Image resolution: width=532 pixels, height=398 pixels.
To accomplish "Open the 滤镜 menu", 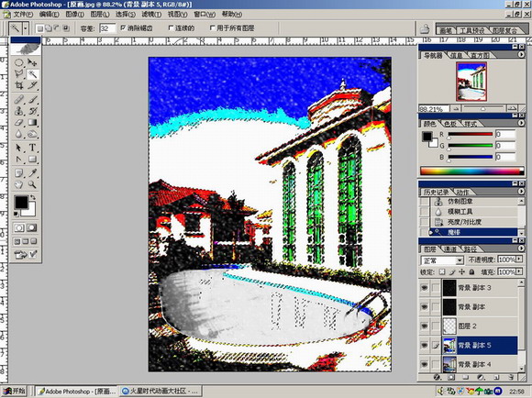I will [x=151, y=15].
